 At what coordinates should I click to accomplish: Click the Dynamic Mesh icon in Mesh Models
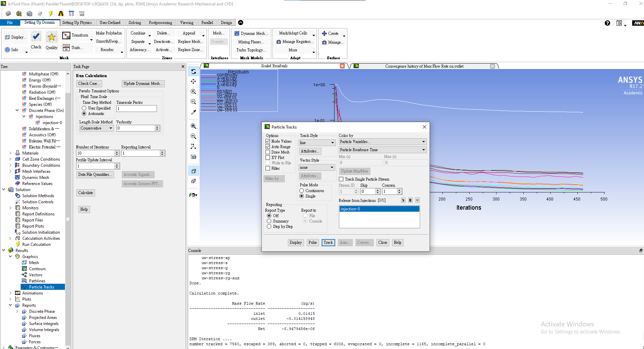[x=237, y=33]
